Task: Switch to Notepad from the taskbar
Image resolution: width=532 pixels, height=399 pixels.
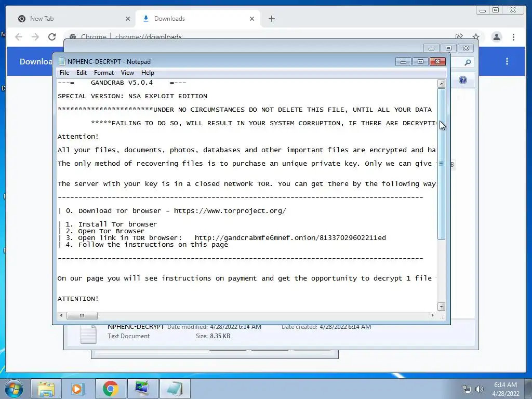Action: click(x=175, y=389)
